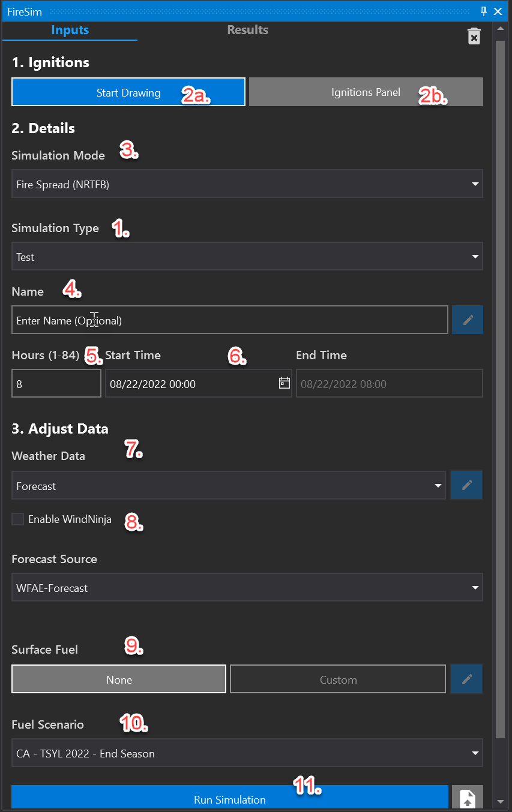Switch to the Results tab
The image size is (512, 812).
[x=247, y=30]
